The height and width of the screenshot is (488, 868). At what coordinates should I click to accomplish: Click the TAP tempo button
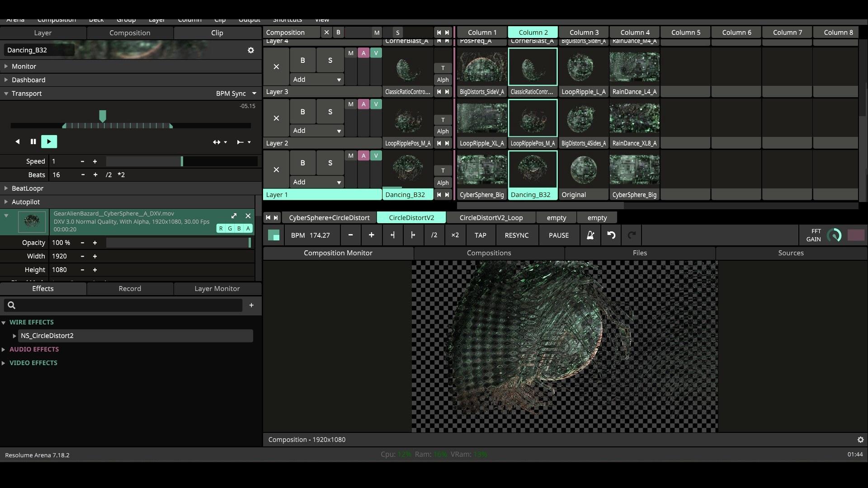point(480,235)
